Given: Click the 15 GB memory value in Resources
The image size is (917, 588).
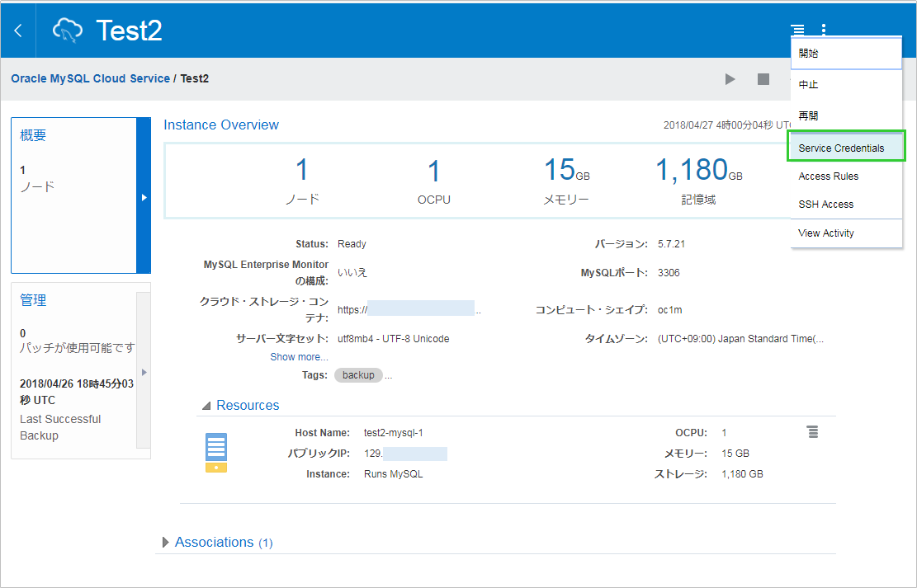Looking at the screenshot, I should tap(735, 454).
